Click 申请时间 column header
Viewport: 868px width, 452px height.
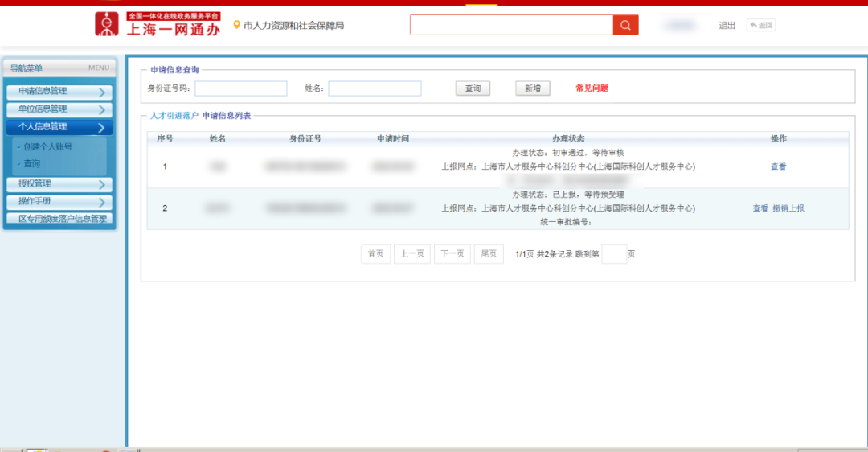point(393,138)
